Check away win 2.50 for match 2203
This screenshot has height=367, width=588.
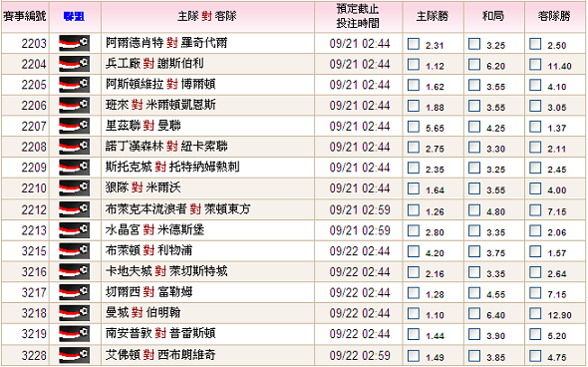(x=535, y=44)
